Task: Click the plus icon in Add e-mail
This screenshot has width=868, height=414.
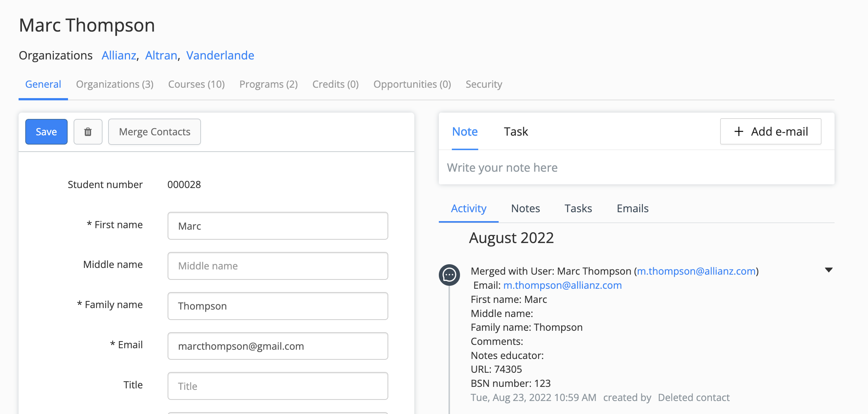Action: tap(739, 132)
